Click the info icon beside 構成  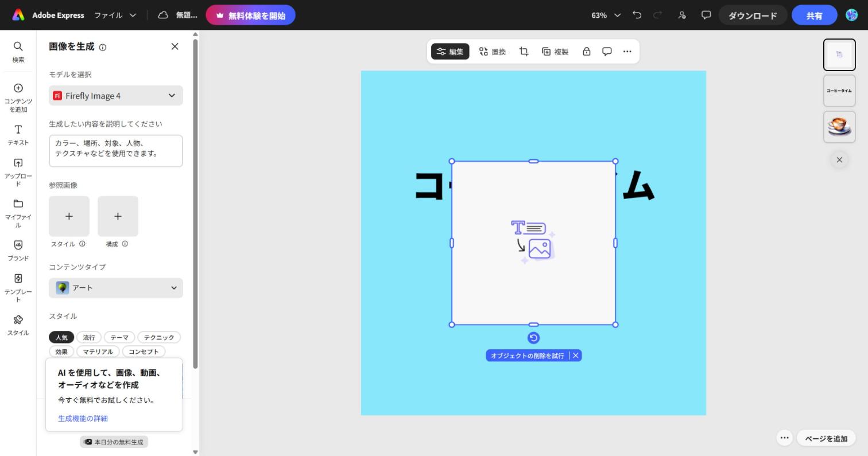125,244
